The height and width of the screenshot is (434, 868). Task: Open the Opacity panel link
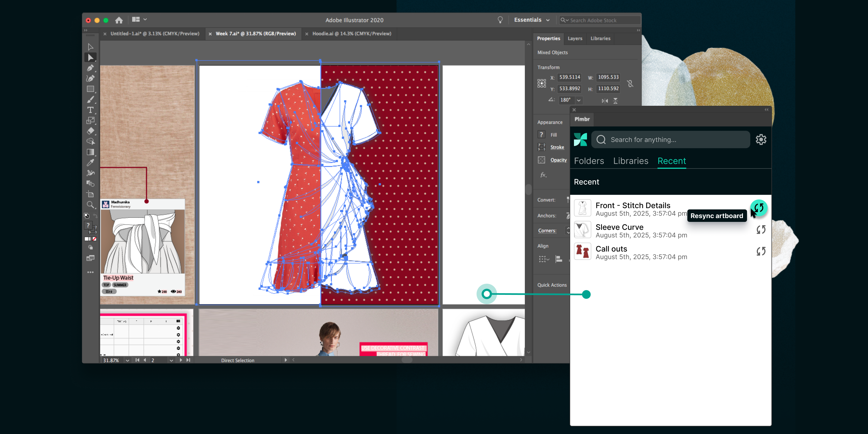pos(558,160)
